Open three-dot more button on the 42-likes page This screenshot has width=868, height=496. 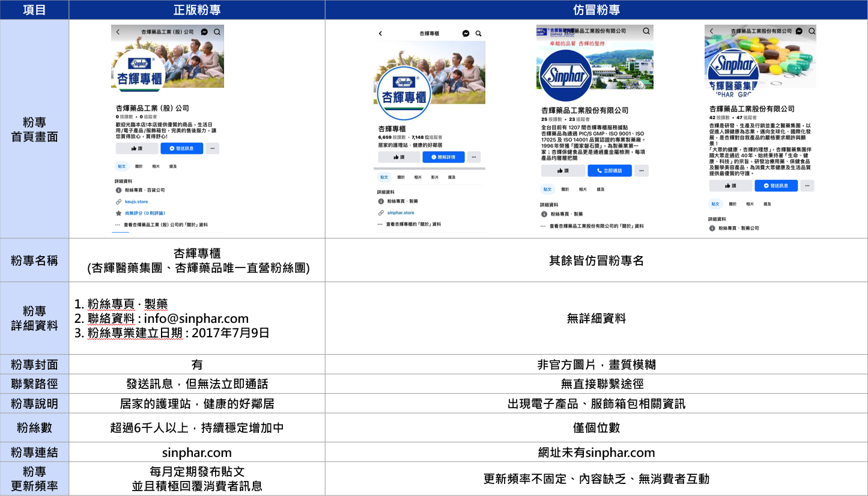click(x=807, y=186)
